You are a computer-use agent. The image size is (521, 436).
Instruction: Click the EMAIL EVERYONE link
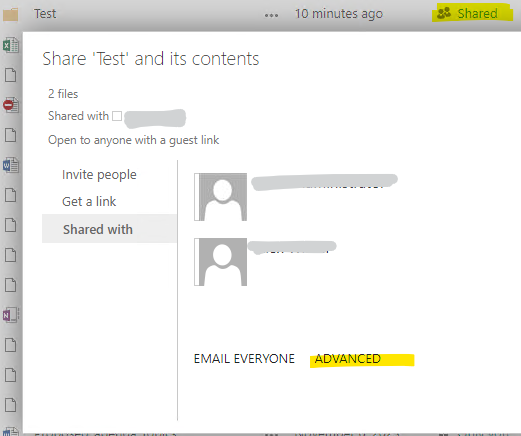point(244,359)
